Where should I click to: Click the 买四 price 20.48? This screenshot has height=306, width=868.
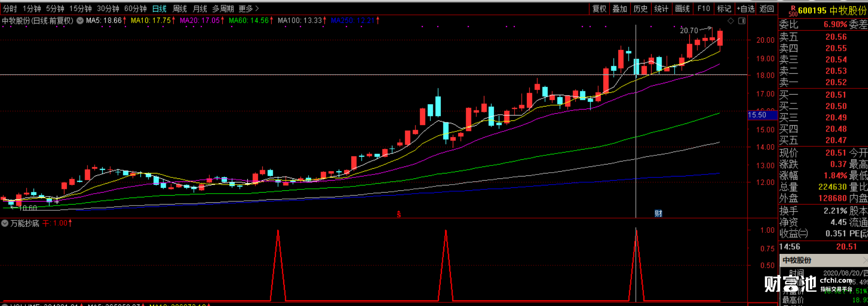coord(836,129)
